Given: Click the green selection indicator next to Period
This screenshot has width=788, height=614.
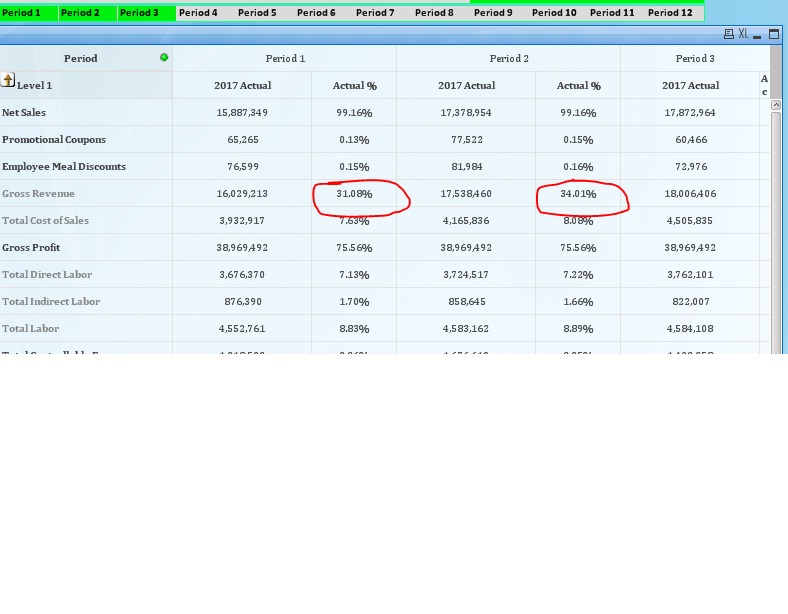Looking at the screenshot, I should 164,57.
